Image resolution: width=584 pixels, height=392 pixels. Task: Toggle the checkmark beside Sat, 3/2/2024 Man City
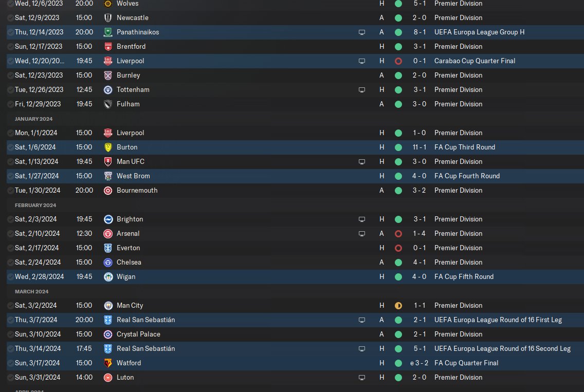pos(10,306)
